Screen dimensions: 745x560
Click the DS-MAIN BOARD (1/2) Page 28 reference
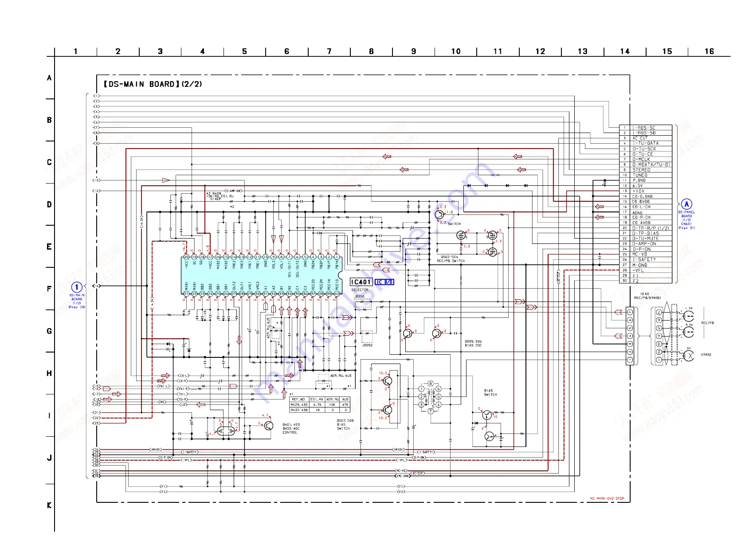point(77,301)
